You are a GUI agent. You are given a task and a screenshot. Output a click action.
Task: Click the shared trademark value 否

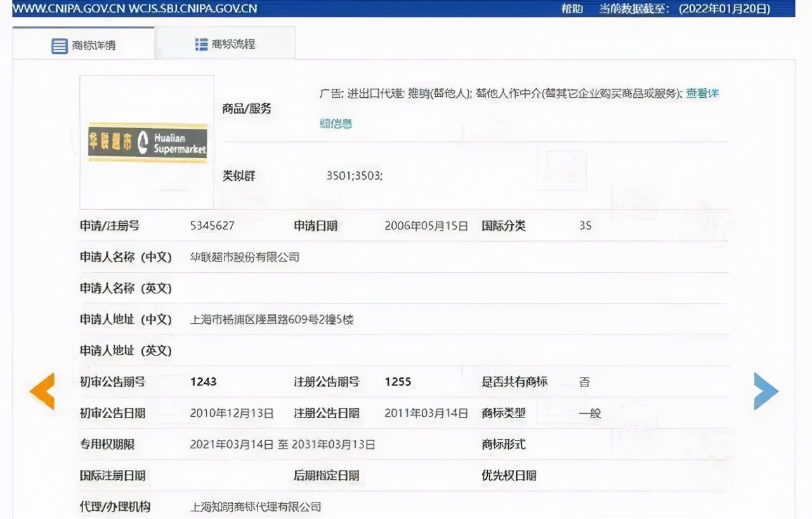tap(584, 382)
